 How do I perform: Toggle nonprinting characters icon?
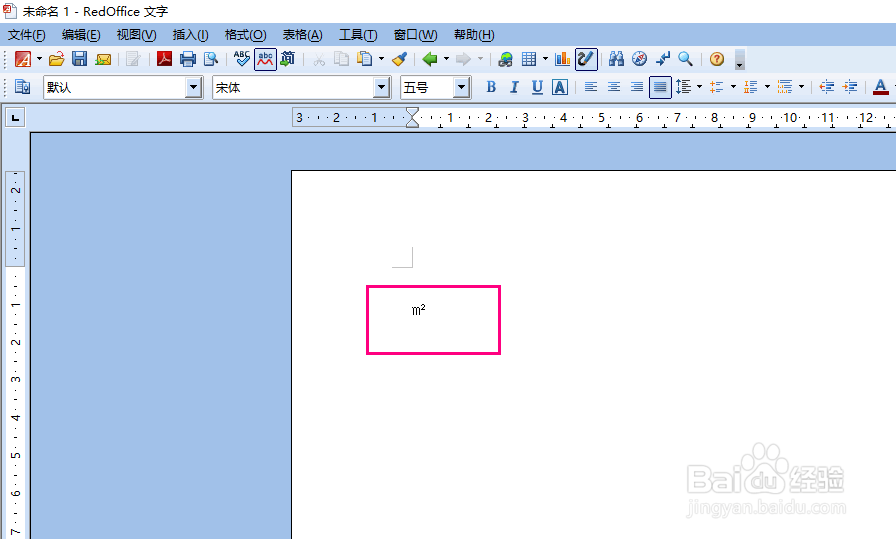pos(663,59)
